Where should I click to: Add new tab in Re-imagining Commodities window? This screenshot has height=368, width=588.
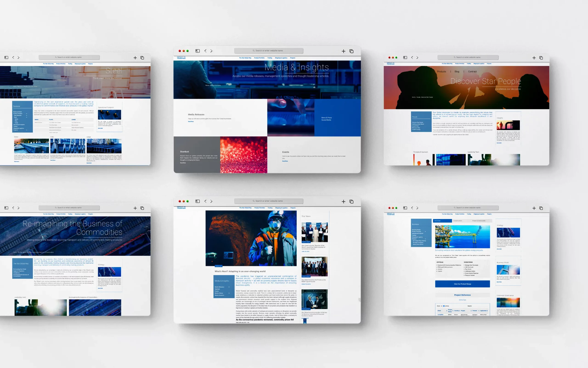(135, 208)
